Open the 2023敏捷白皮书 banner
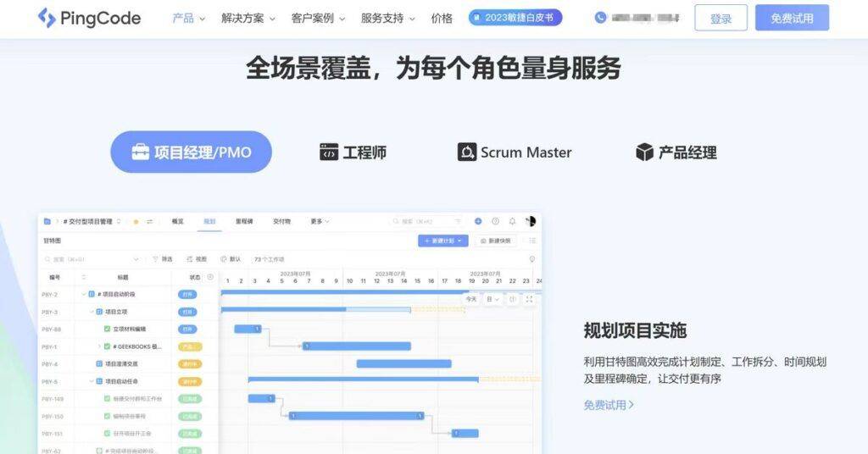This screenshot has width=868, height=454. 515,18
